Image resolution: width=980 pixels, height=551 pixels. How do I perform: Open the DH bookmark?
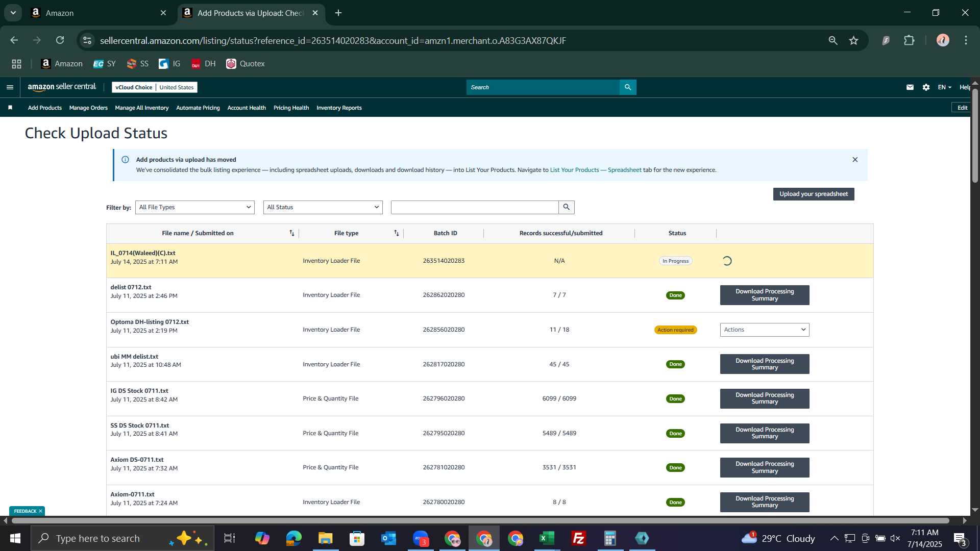point(204,64)
